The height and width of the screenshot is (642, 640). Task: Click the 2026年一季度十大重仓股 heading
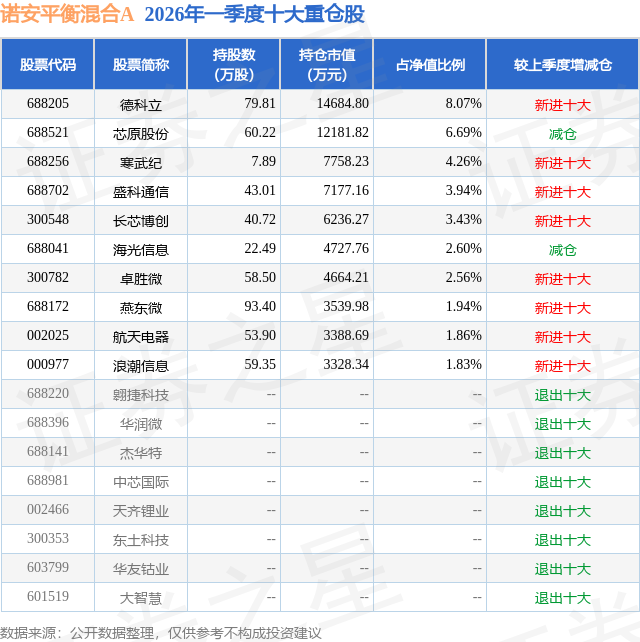[x=254, y=15]
